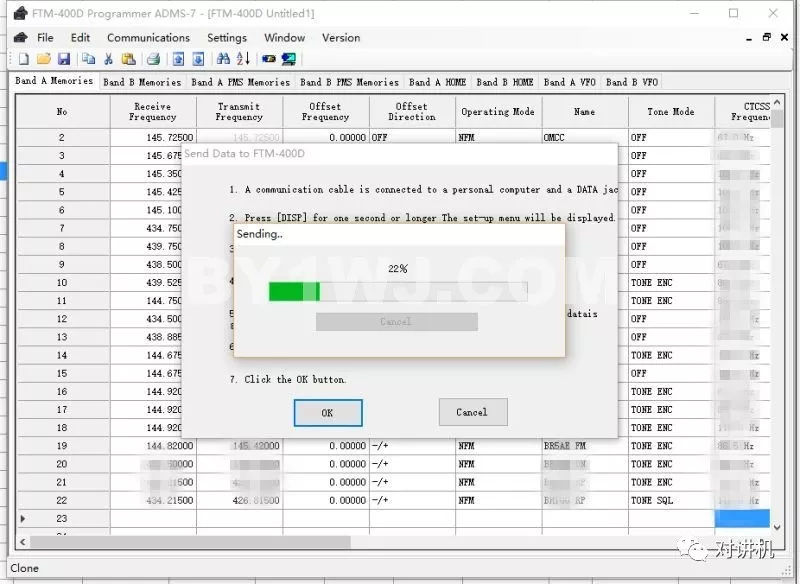Click the horizontal scrollbar thumb

point(190,542)
